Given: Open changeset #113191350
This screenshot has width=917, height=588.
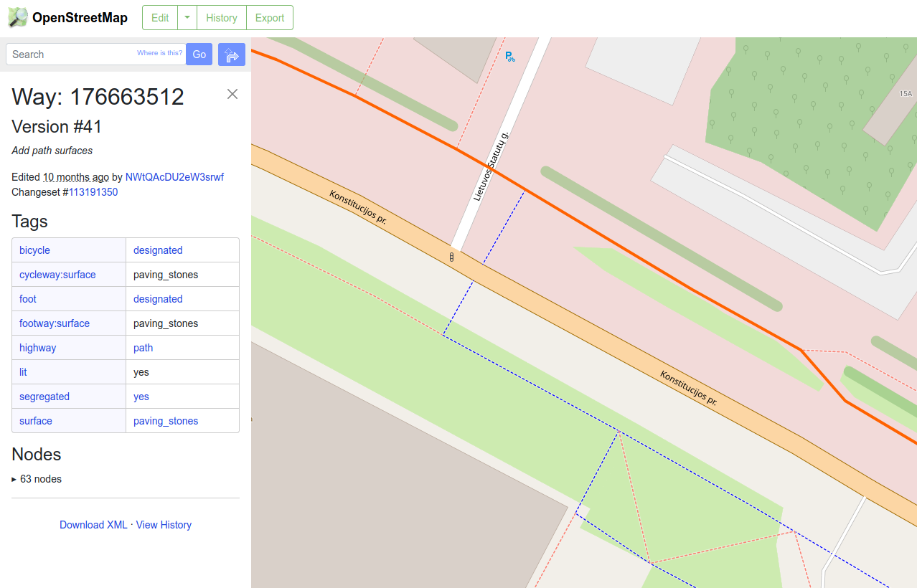Looking at the screenshot, I should pos(93,191).
